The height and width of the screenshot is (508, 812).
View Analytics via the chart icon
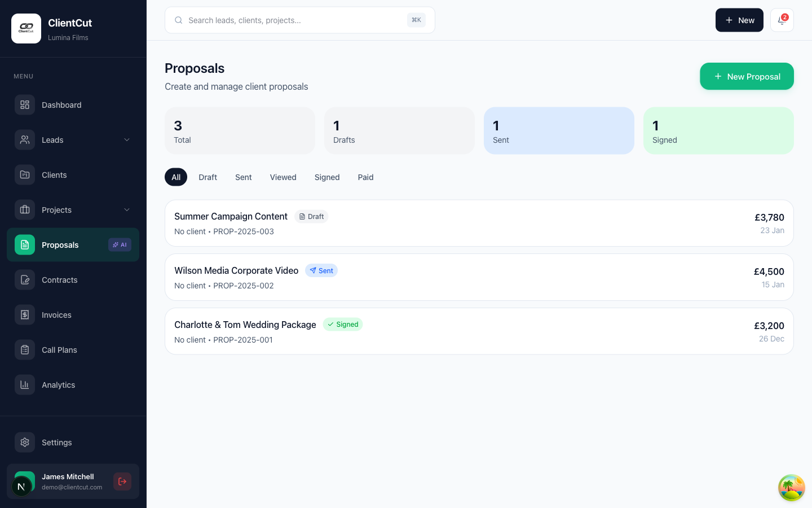point(24,385)
